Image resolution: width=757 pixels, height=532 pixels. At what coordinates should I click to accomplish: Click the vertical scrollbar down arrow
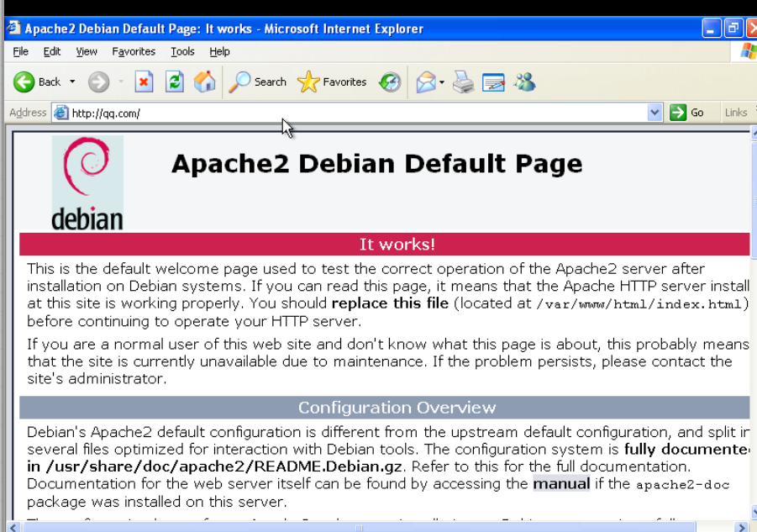tap(754, 512)
